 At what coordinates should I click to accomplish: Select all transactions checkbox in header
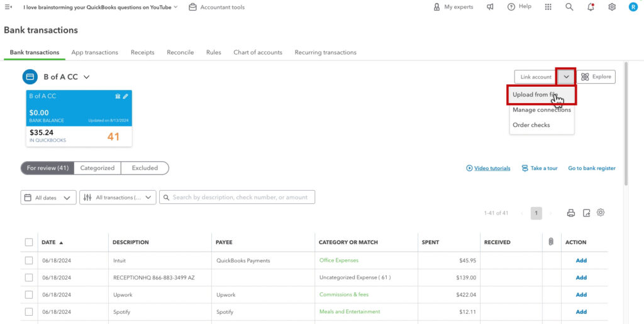click(29, 242)
